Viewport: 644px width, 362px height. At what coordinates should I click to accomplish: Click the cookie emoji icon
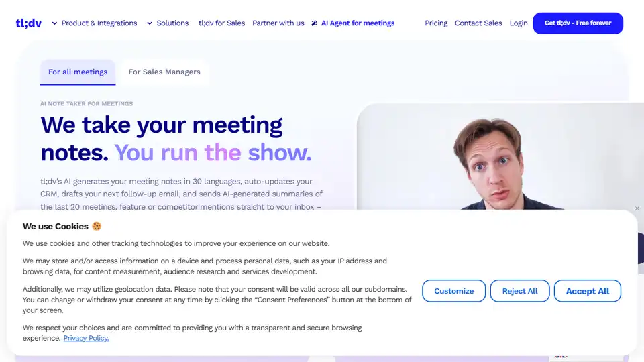[x=97, y=226]
